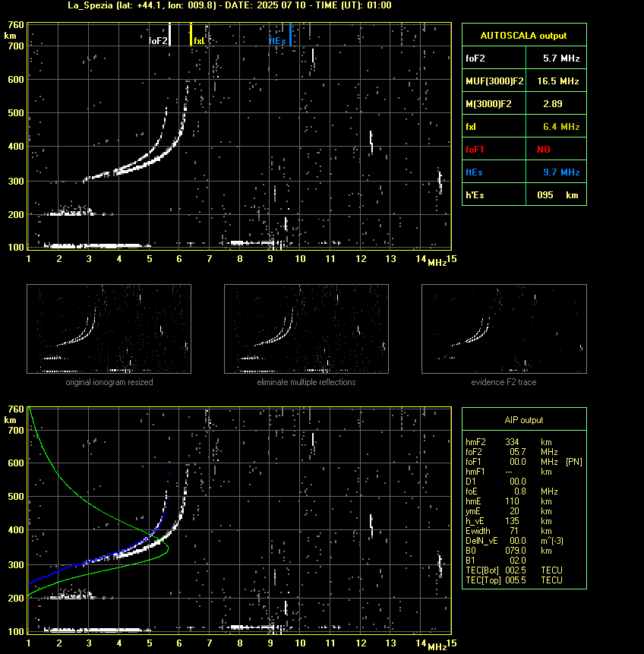Click the red 'NO' value cell

point(557,150)
